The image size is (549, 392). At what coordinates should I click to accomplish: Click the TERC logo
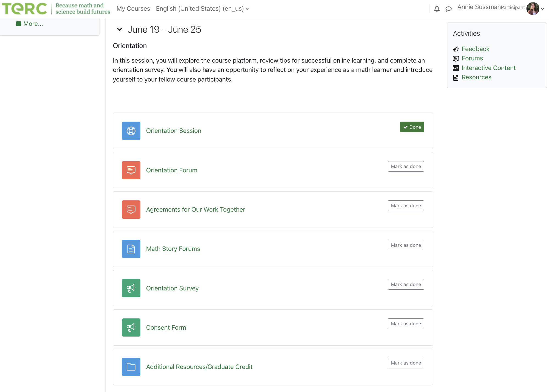[x=56, y=9]
